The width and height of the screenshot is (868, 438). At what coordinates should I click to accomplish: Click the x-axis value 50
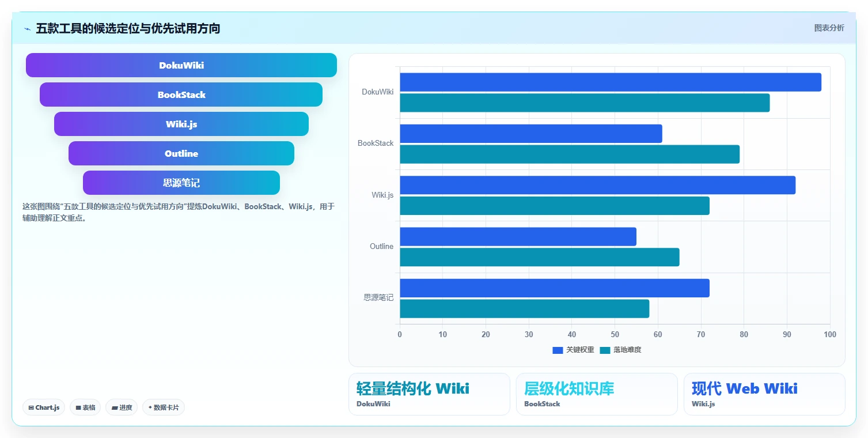click(615, 334)
